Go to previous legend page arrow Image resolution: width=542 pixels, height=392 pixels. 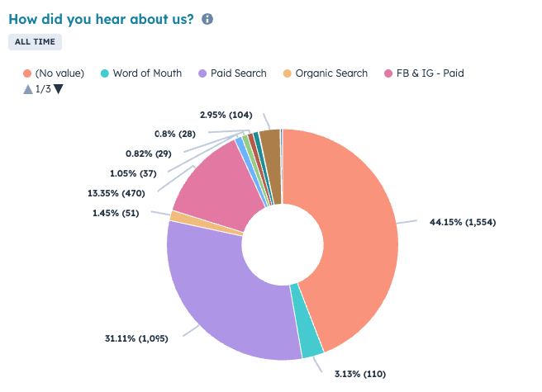[28, 89]
